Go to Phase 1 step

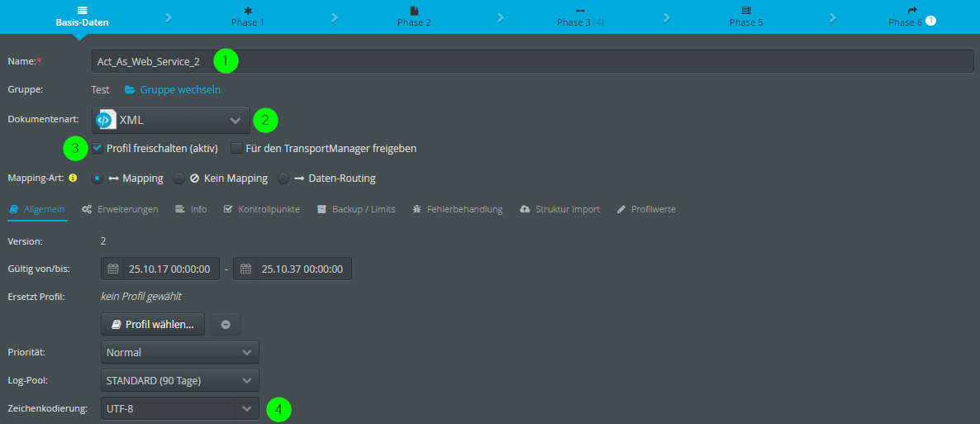coord(248,17)
